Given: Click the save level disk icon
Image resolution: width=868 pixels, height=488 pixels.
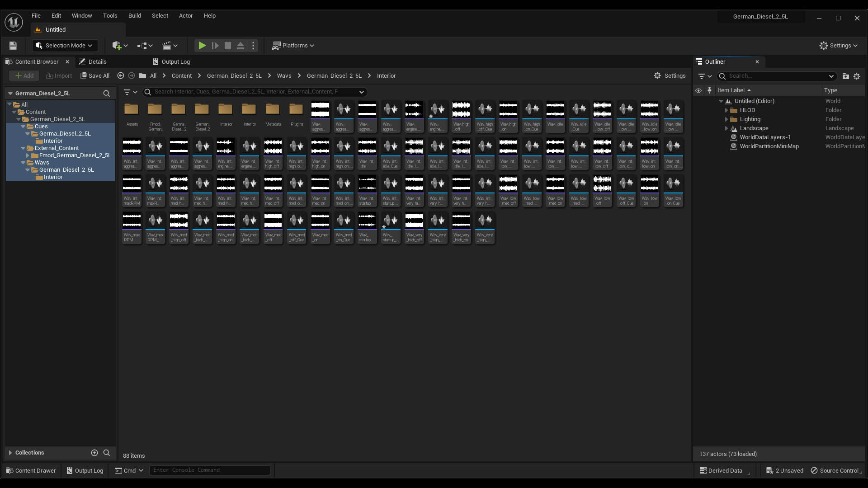Looking at the screenshot, I should (x=13, y=46).
